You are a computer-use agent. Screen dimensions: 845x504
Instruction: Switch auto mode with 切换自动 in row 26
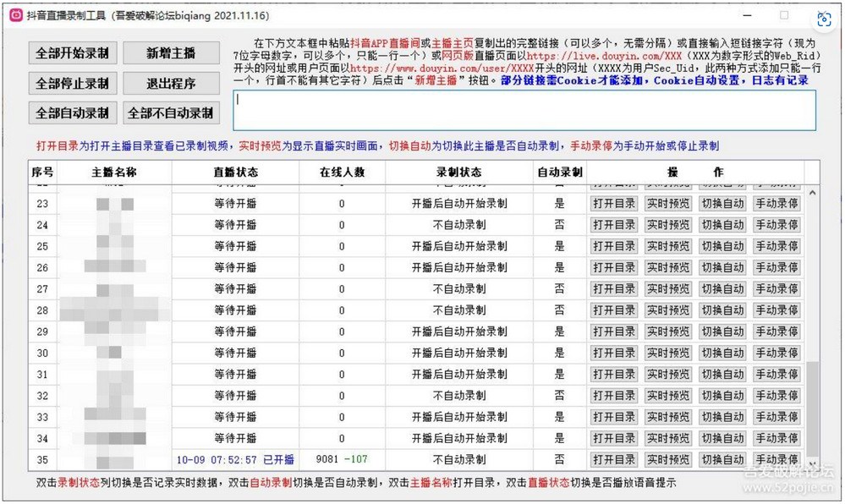(x=722, y=267)
